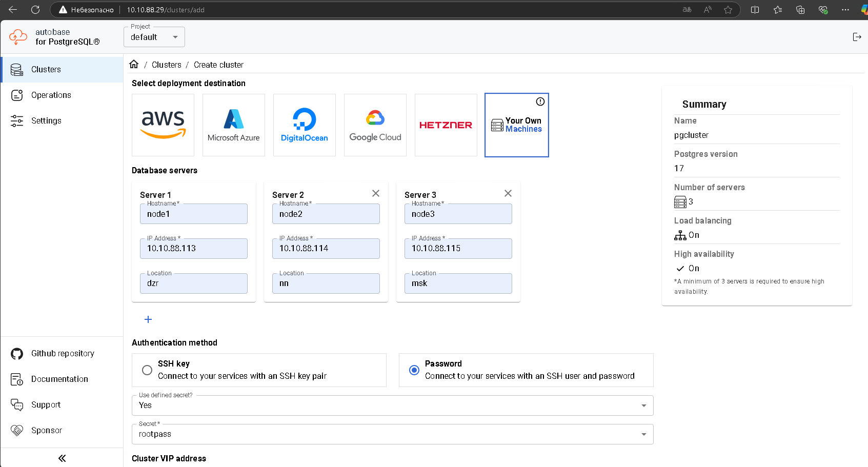868x467 pixels.
Task: Click the Support chat icon
Action: 17,405
